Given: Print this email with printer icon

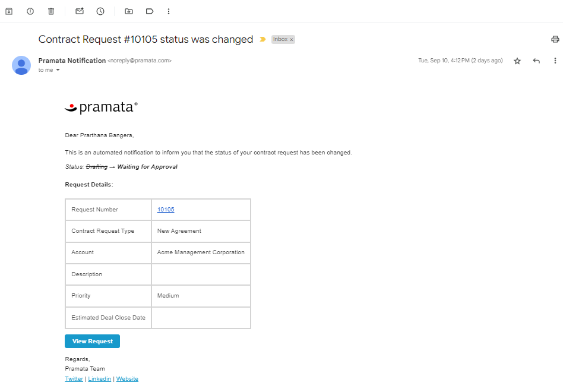Looking at the screenshot, I should click(555, 39).
